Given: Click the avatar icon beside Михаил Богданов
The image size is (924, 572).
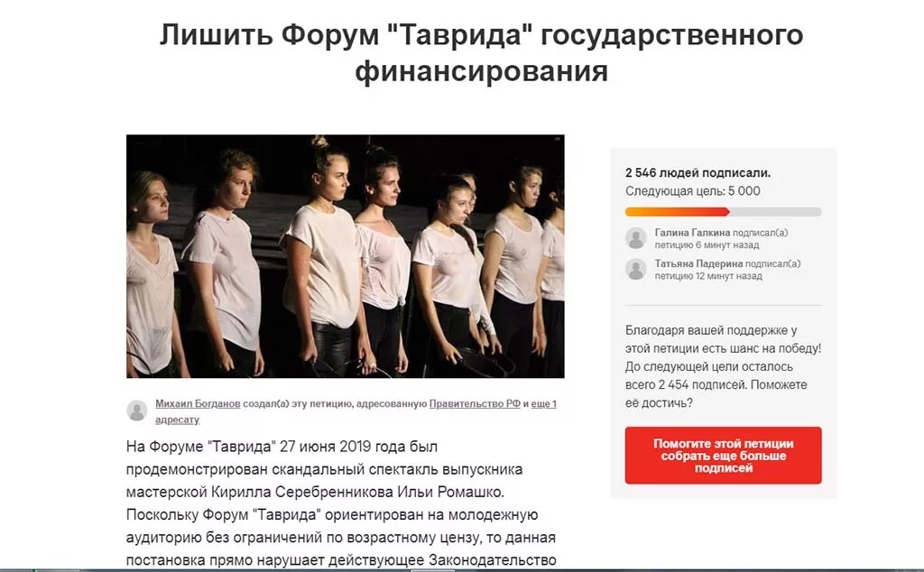Looking at the screenshot, I should point(137,411).
